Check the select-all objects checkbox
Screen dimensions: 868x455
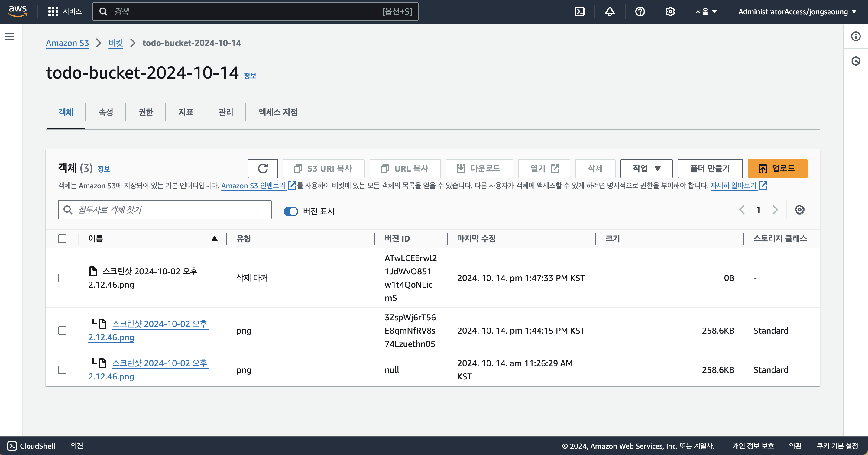(x=62, y=238)
